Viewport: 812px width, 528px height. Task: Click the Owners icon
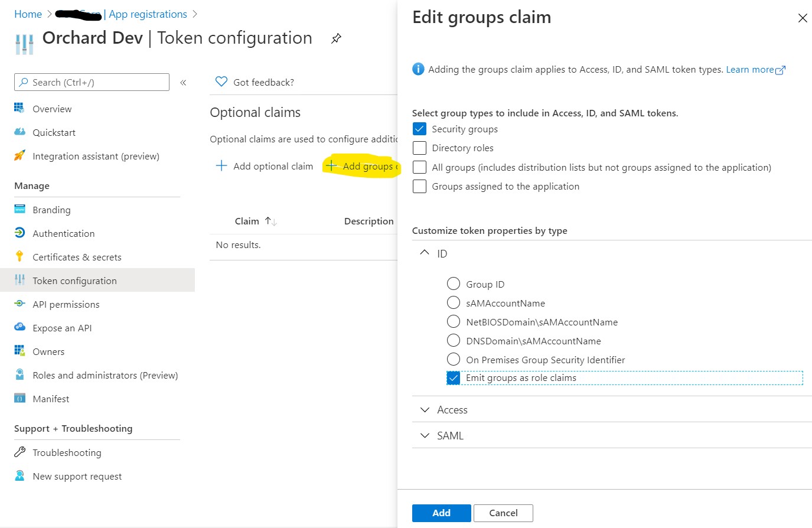point(19,351)
